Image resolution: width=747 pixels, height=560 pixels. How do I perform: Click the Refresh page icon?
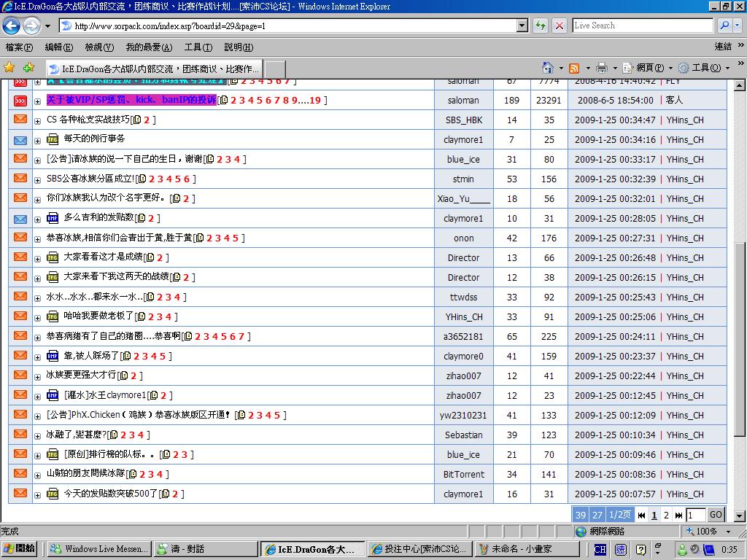click(x=541, y=26)
